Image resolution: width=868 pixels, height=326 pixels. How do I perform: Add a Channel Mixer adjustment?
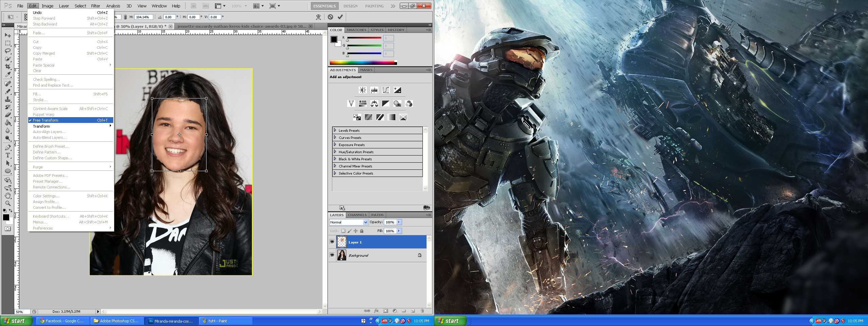click(409, 104)
